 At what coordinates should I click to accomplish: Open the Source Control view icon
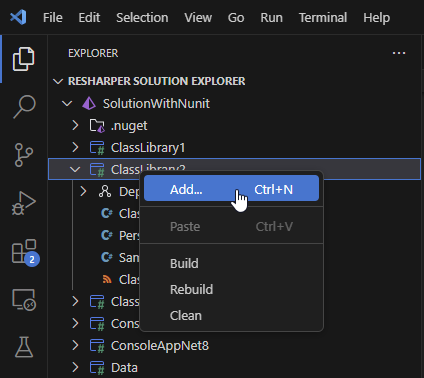click(x=24, y=155)
